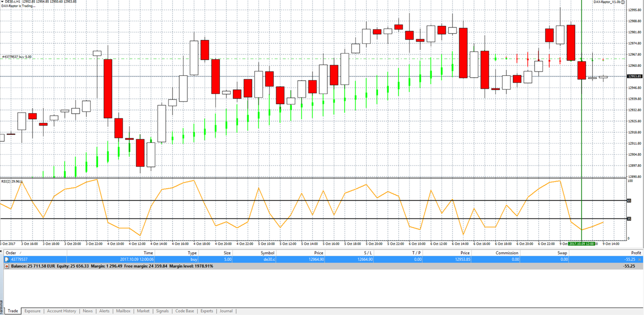
Task: View the Journal tab
Action: coord(226,311)
